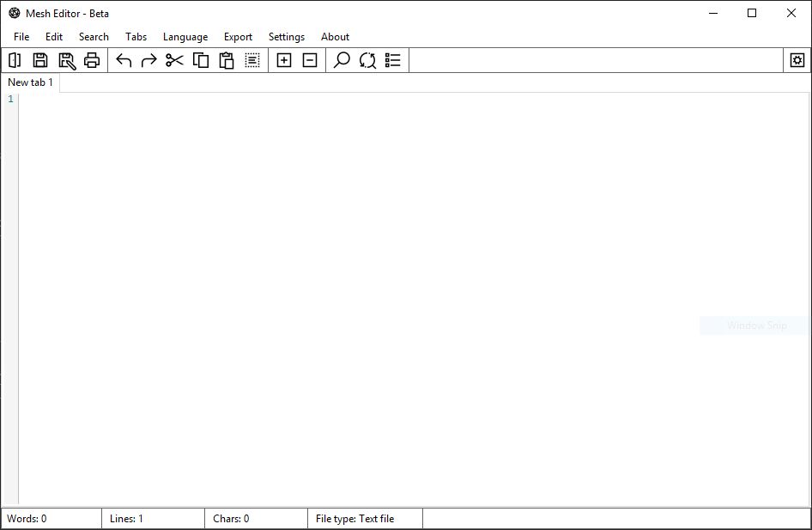This screenshot has width=812, height=530.
Task: Save the current file via the floppy disk icon
Action: [39, 60]
